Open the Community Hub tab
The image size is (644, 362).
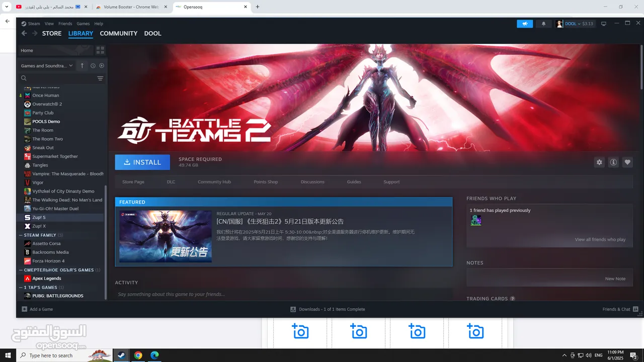coord(214,182)
